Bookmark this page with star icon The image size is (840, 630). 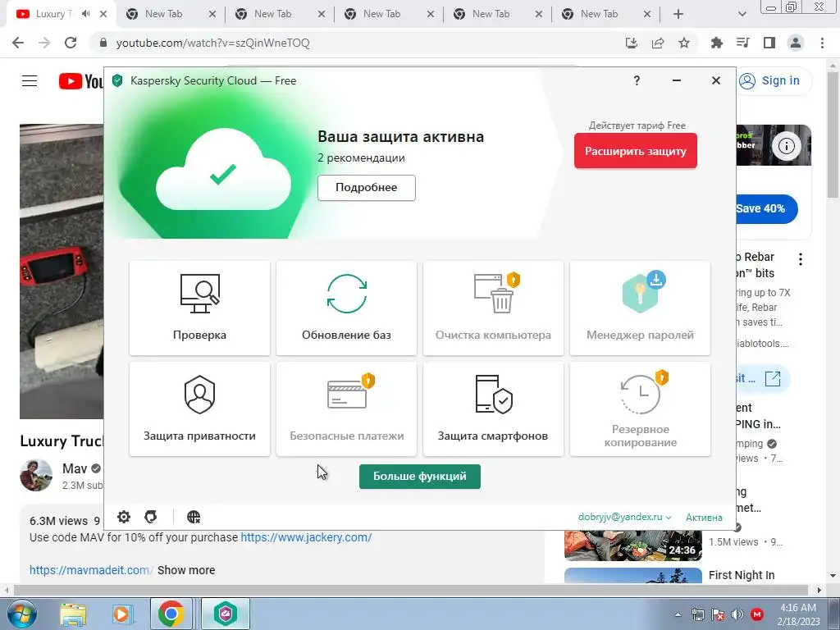[x=684, y=43]
